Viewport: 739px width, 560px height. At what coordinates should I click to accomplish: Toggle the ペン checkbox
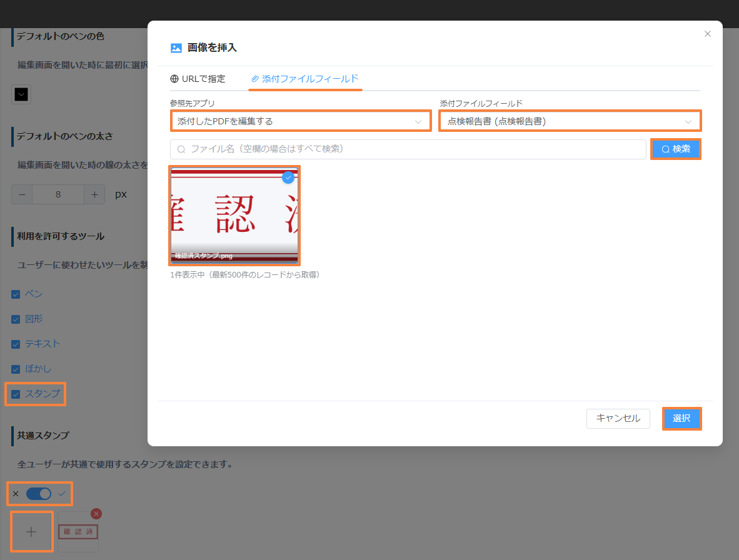pyautogui.click(x=16, y=294)
